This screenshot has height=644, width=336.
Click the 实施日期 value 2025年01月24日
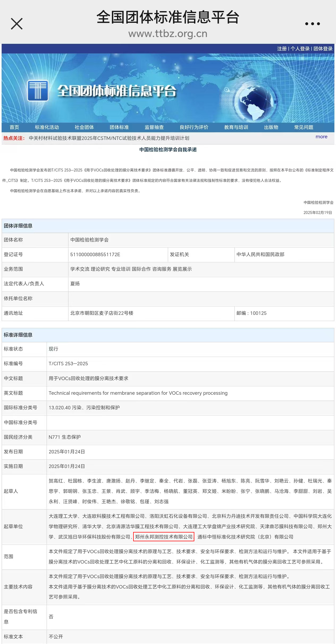pos(67,466)
